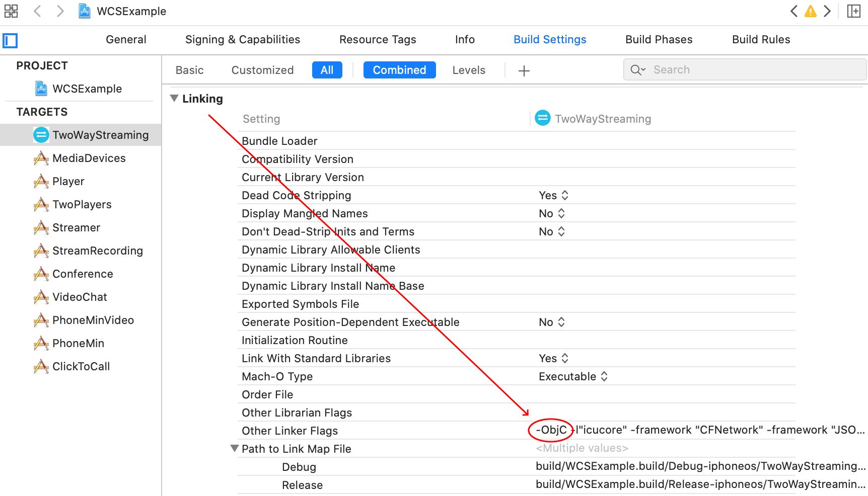Click the plus add build setting icon
The image size is (868, 496).
point(524,71)
